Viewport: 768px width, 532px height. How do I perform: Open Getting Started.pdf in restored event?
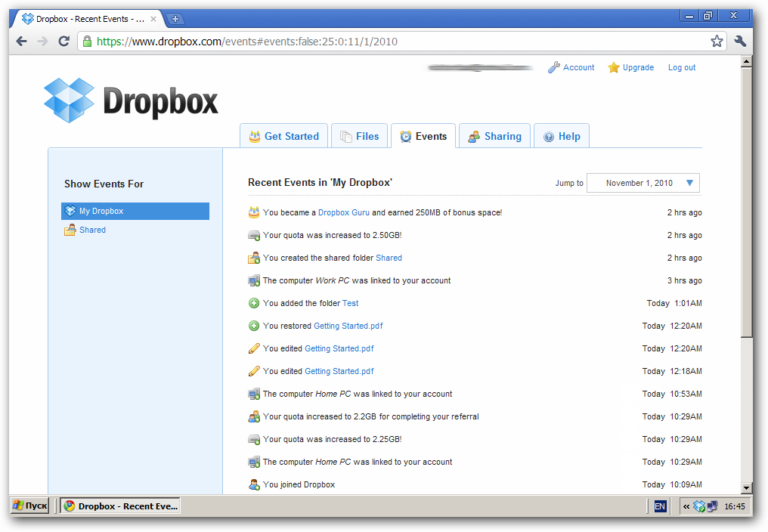pyautogui.click(x=348, y=326)
